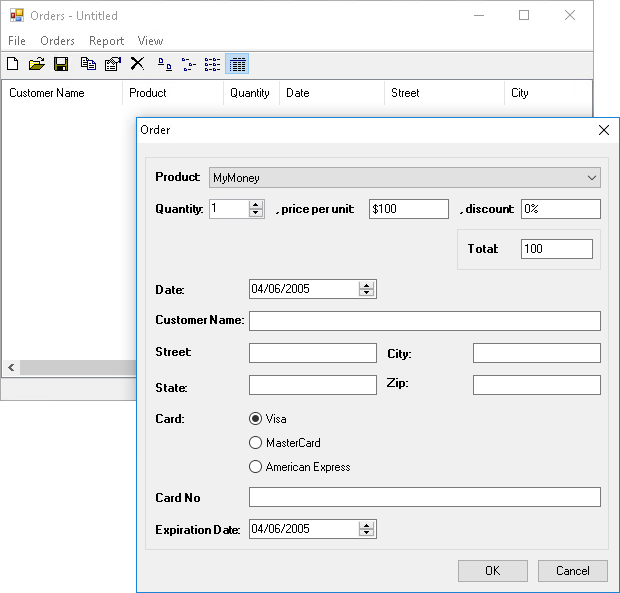Screen dimensions: 620x593
Task: Click the Cancel button
Action: 572,571
